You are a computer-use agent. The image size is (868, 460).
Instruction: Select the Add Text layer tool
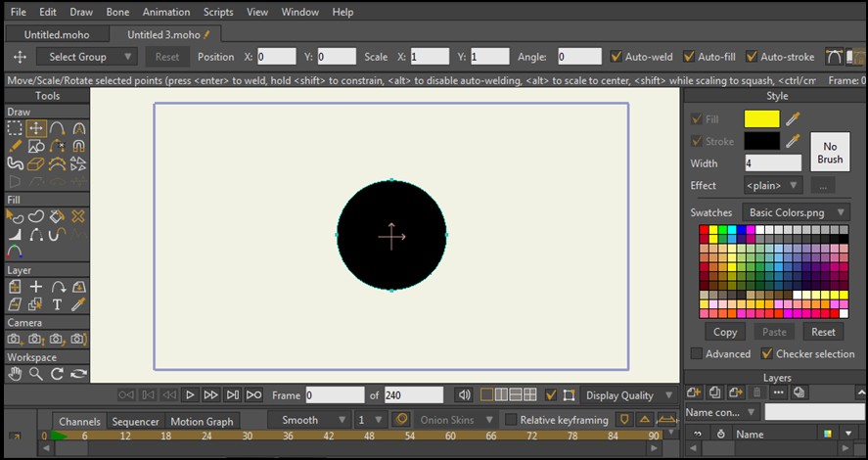pos(58,304)
